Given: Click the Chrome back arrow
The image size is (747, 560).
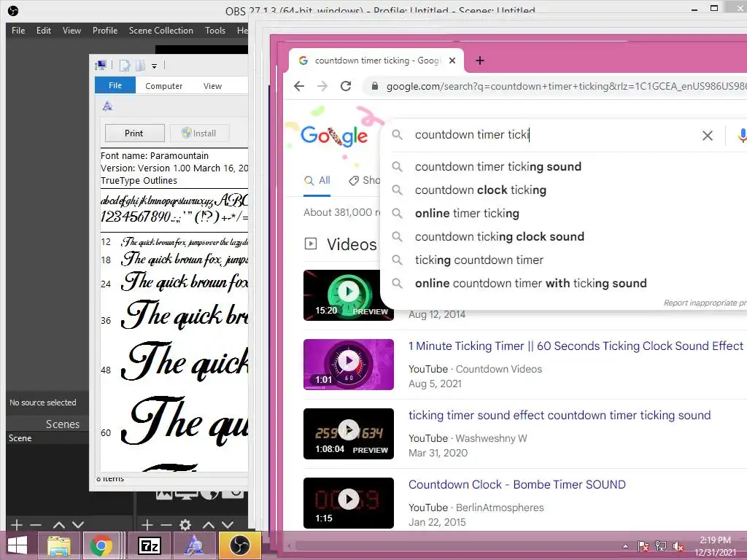Looking at the screenshot, I should coord(299,86).
